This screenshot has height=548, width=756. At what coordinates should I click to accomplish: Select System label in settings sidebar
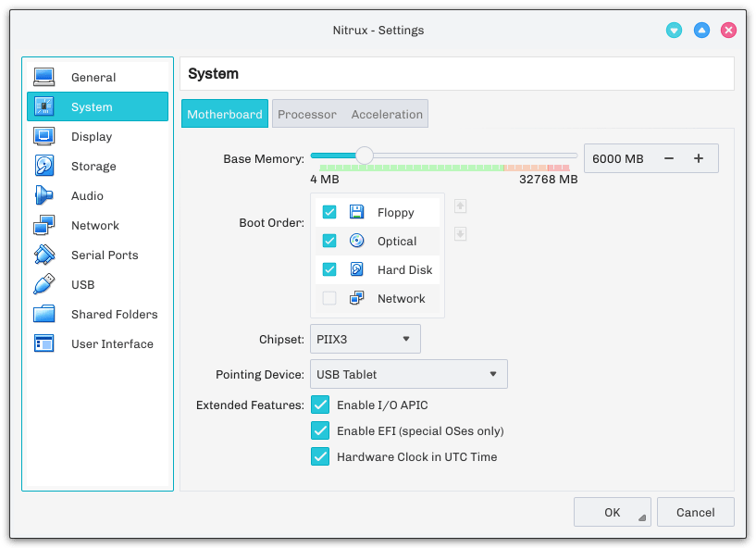[x=92, y=106]
